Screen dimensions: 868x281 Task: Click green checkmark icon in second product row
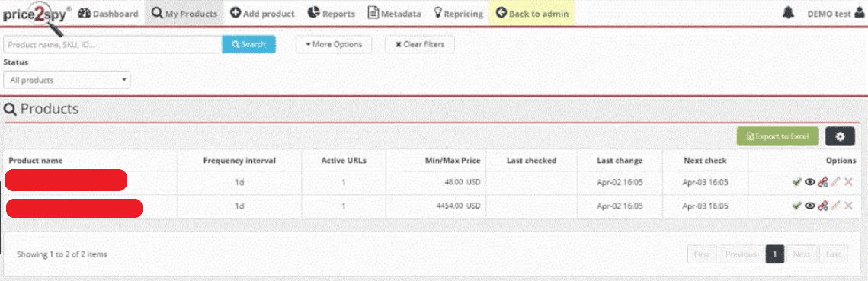point(796,206)
